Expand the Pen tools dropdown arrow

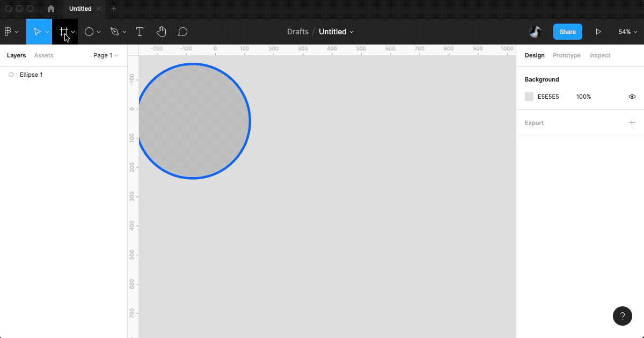tap(125, 32)
